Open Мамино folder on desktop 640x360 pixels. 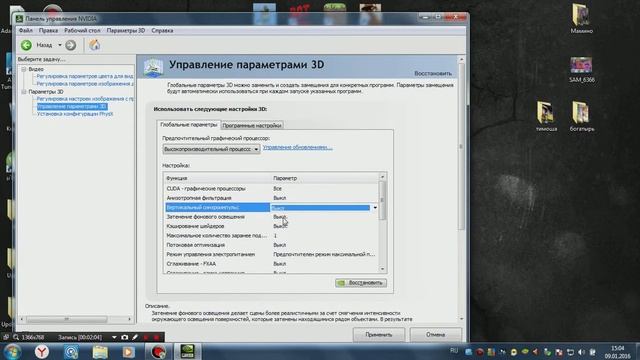pos(581,18)
